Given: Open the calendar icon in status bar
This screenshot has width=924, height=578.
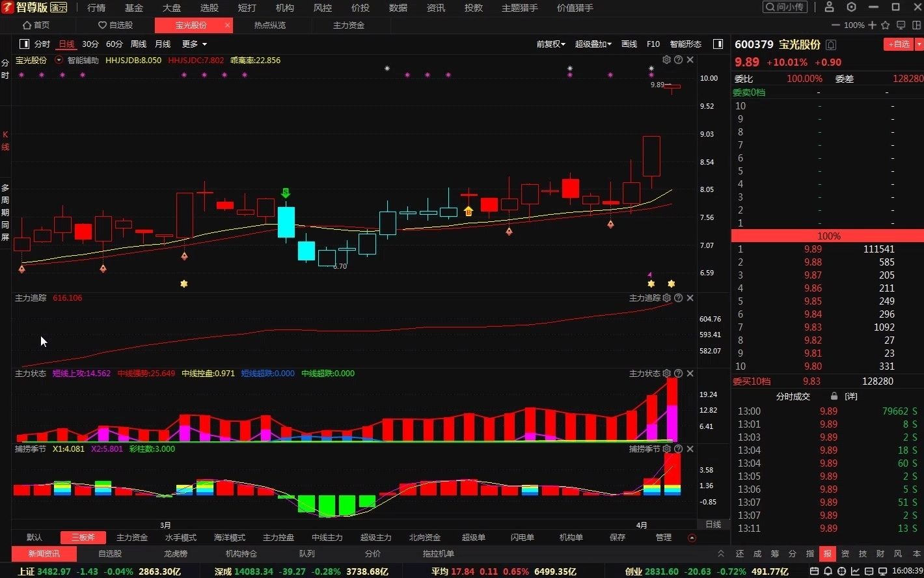Looking at the screenshot, I should tap(815, 571).
